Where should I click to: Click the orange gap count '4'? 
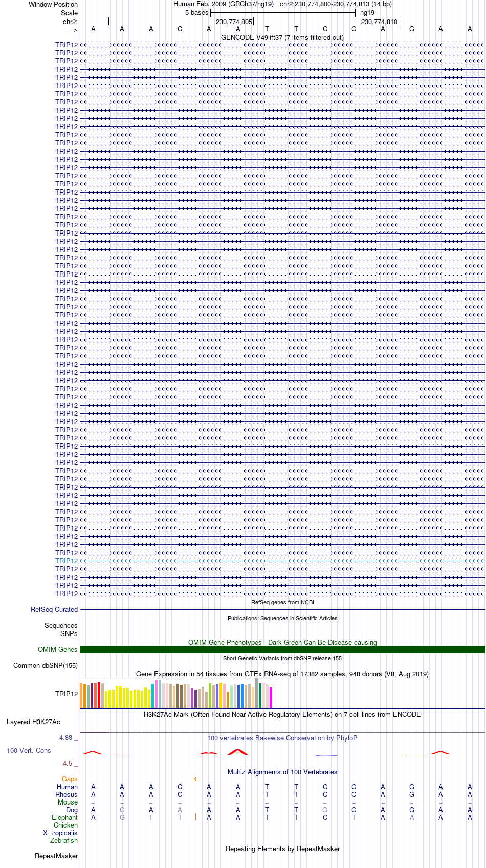[195, 779]
